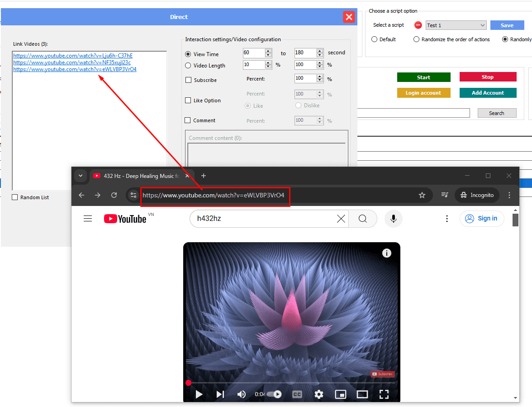The image size is (532, 407).
Task: Click the Add Account button
Action: 488,93
